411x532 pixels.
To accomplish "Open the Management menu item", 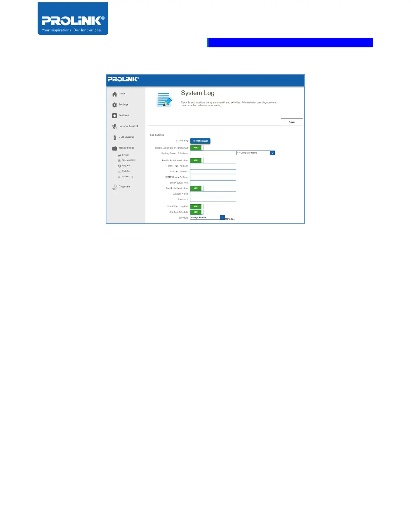I will pos(126,148).
